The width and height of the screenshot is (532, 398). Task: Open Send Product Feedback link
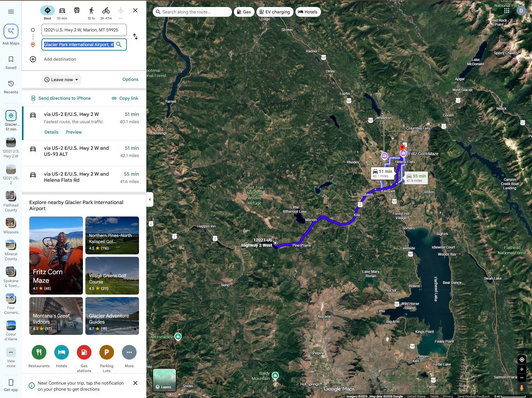click(473, 396)
